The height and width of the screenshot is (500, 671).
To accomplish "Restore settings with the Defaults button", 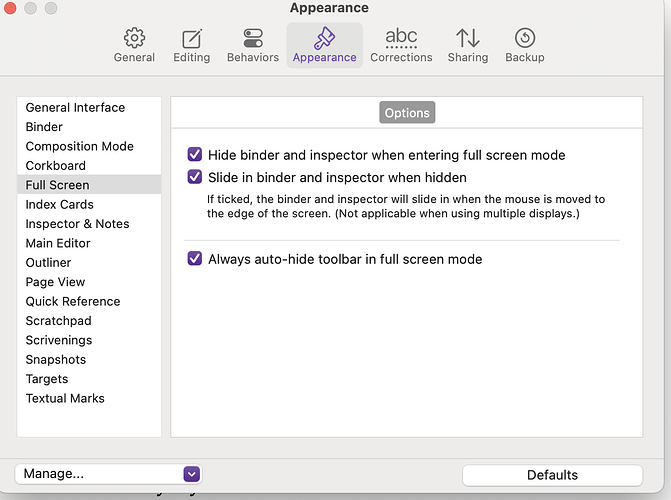I will coord(552,475).
